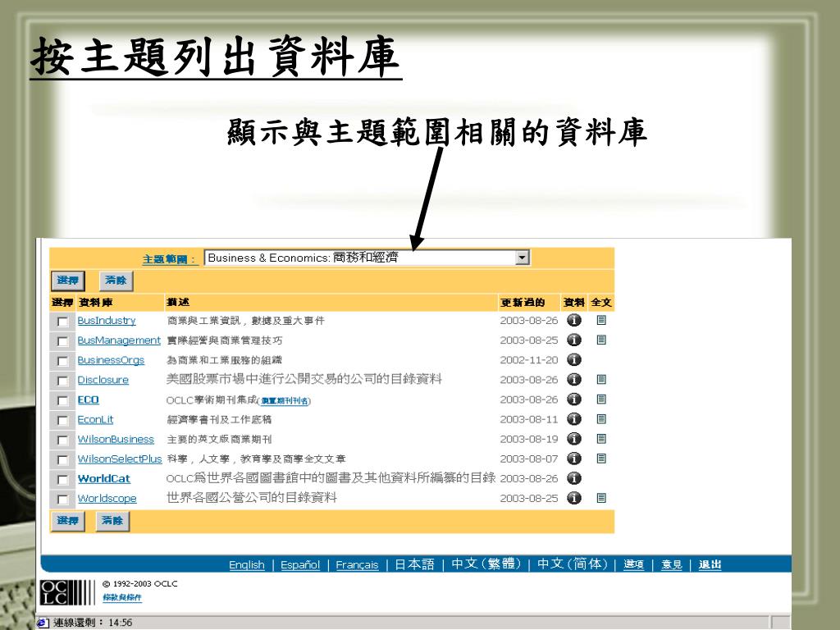Click full-text icon in WilsonBusiness row
Viewport: 840px width, 630px height.
point(601,440)
